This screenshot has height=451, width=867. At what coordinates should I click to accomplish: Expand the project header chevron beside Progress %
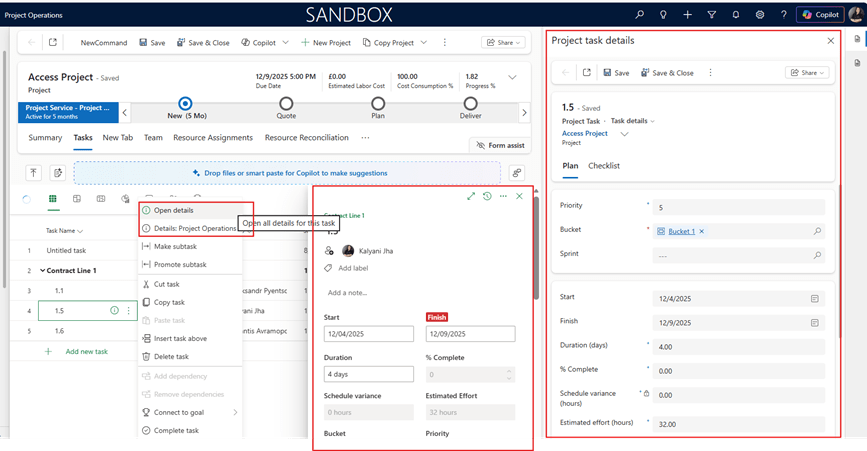(513, 77)
